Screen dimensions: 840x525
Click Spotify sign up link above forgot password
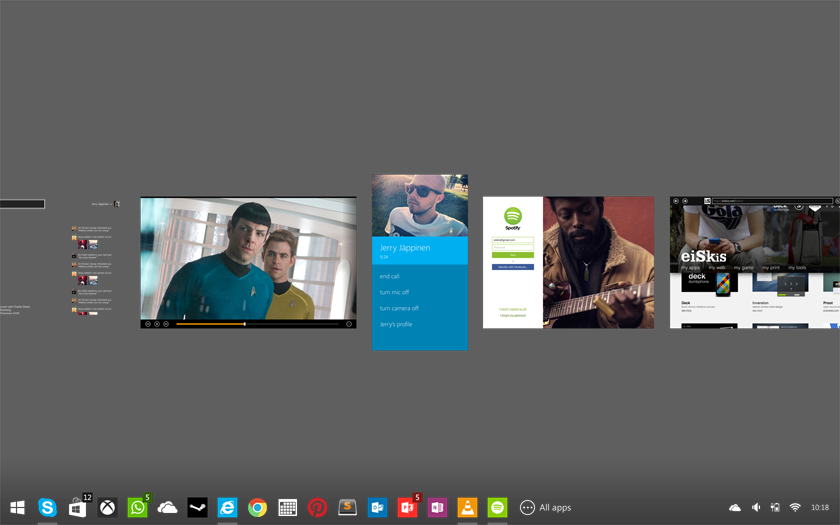pyautogui.click(x=513, y=310)
